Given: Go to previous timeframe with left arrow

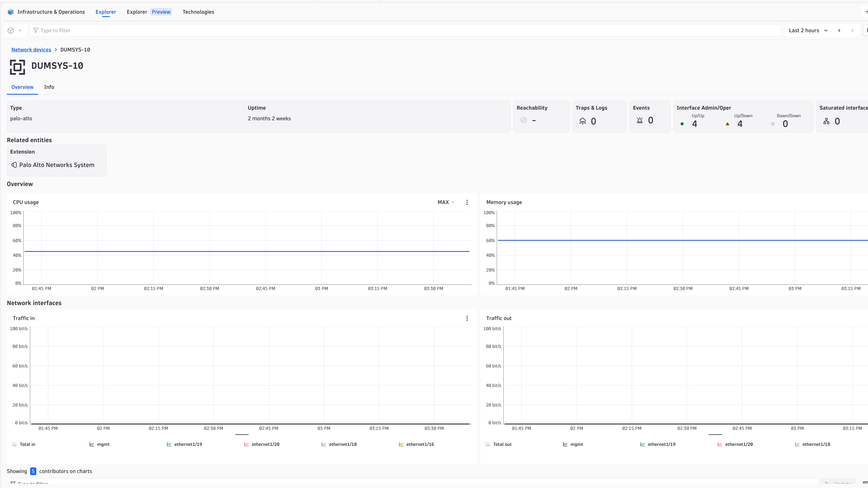Looking at the screenshot, I should click(839, 30).
